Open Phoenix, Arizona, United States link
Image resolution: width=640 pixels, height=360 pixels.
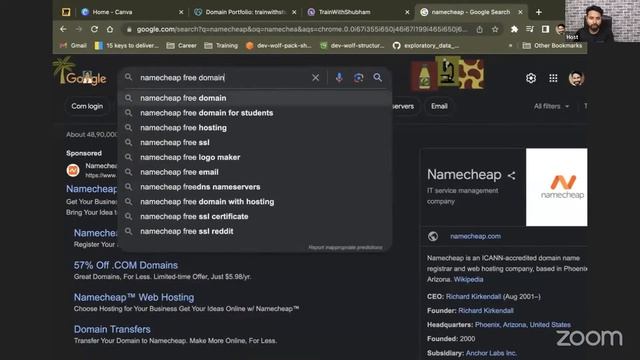coord(523,325)
